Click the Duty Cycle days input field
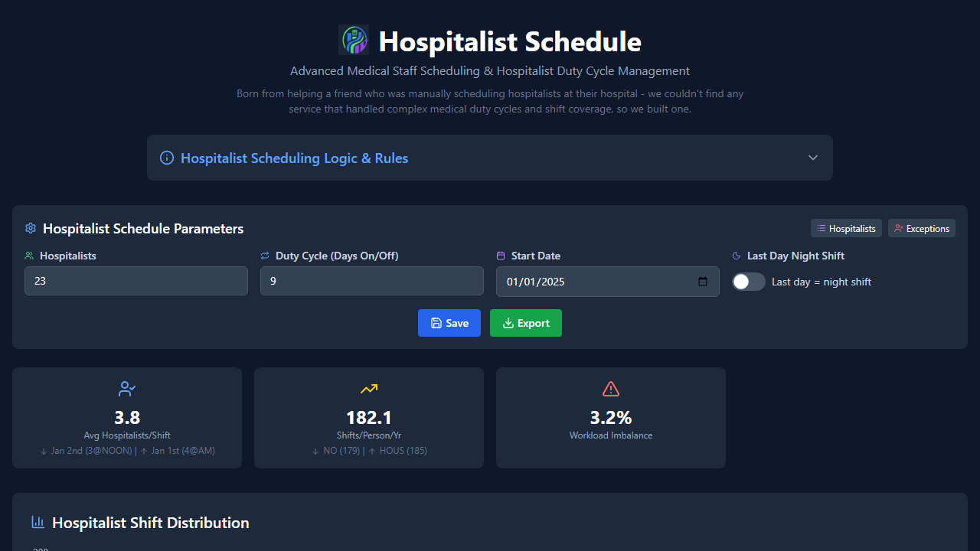This screenshot has height=551, width=980. click(x=372, y=281)
